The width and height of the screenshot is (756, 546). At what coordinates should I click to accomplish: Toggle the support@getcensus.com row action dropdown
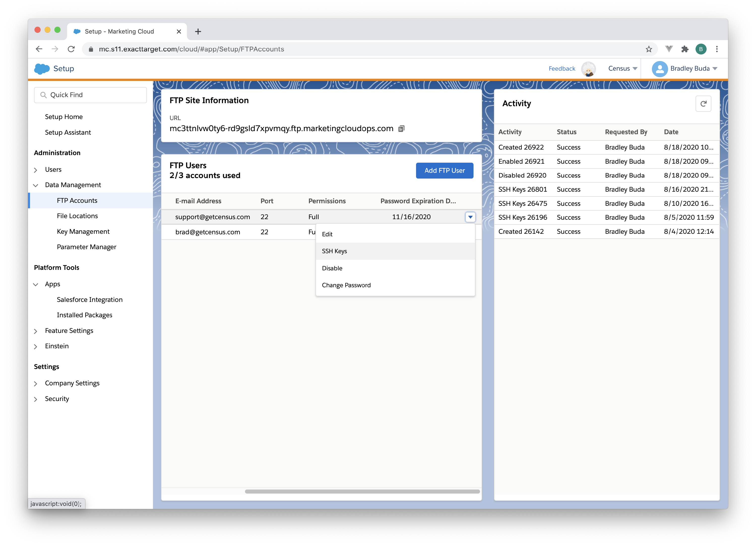point(470,217)
